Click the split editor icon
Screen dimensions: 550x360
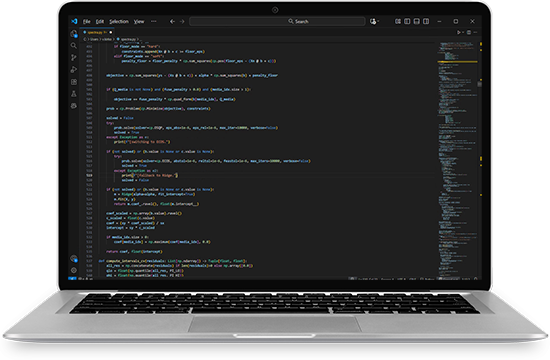point(469,32)
